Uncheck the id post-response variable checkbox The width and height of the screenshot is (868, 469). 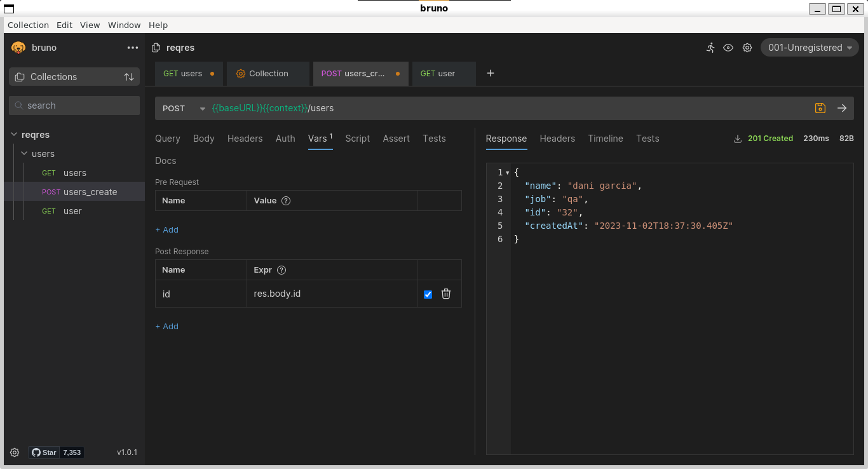(x=427, y=294)
